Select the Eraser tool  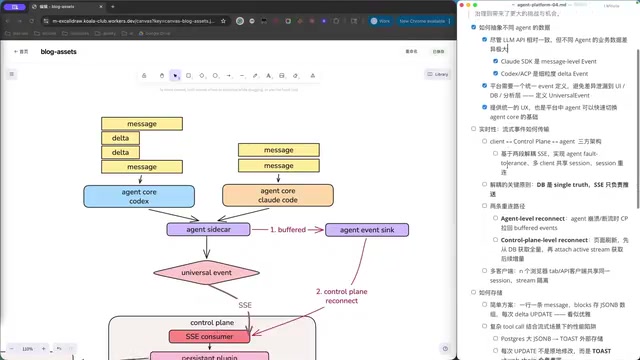click(296, 76)
